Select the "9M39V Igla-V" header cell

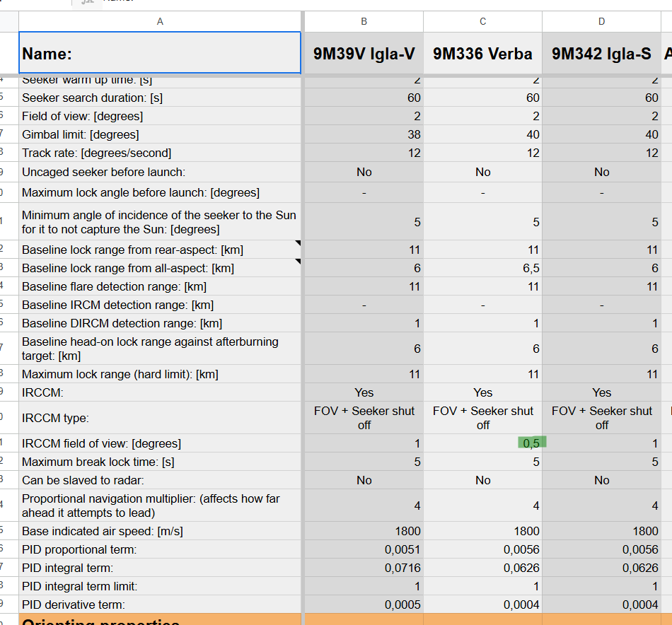coord(364,54)
